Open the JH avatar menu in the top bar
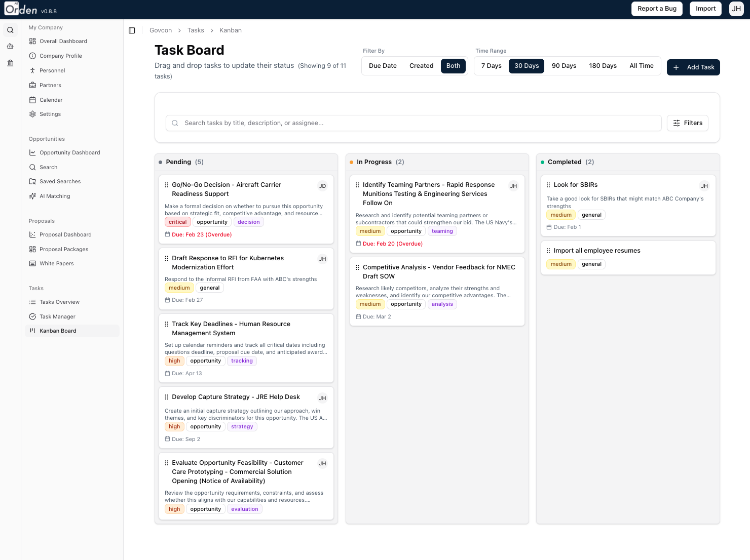Viewport: 750px width, 560px height. (736, 9)
